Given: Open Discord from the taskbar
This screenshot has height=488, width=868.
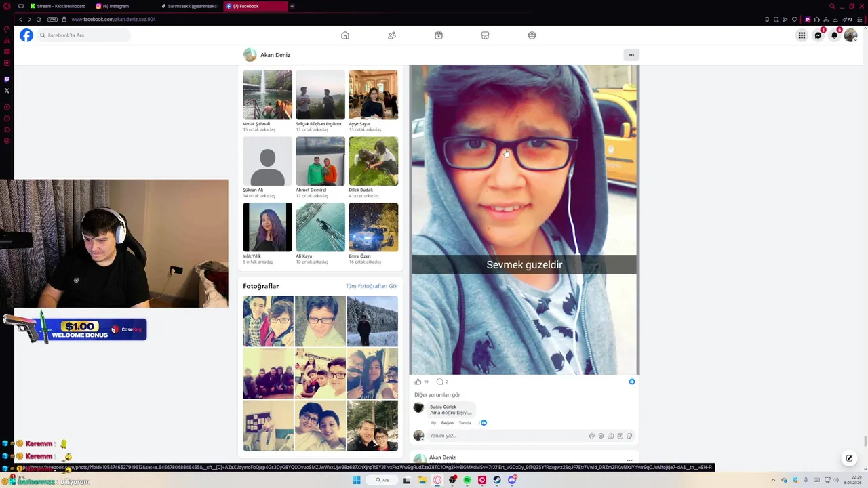Looking at the screenshot, I should tap(512, 480).
